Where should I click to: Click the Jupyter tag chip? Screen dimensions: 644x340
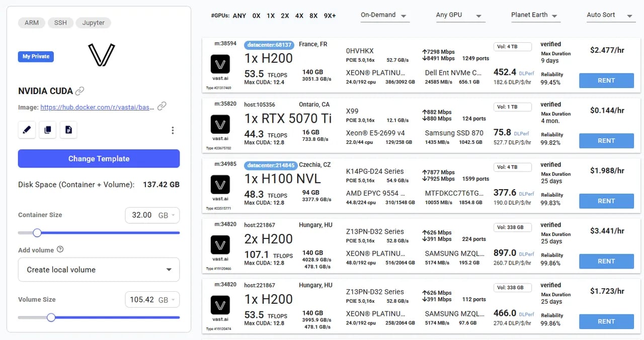click(94, 23)
